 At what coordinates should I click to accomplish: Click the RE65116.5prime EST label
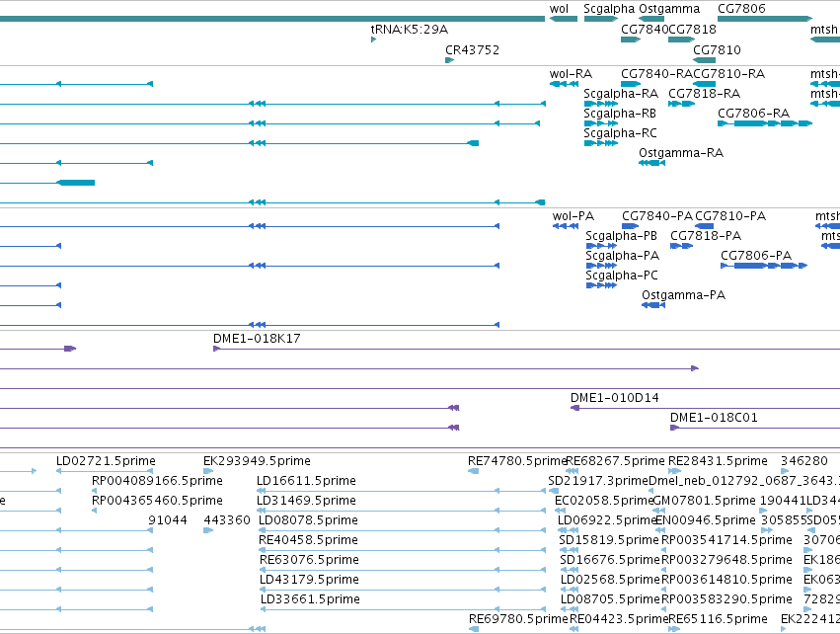click(x=718, y=620)
